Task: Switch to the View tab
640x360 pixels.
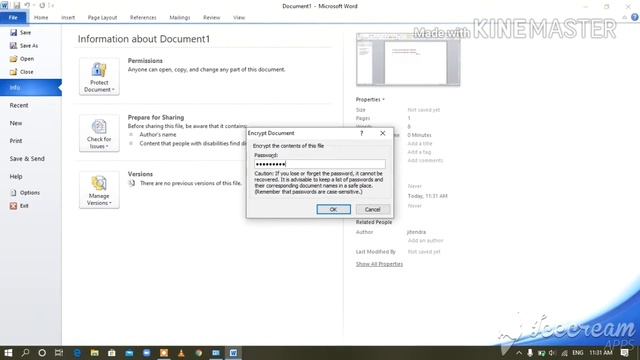Action: point(239,18)
